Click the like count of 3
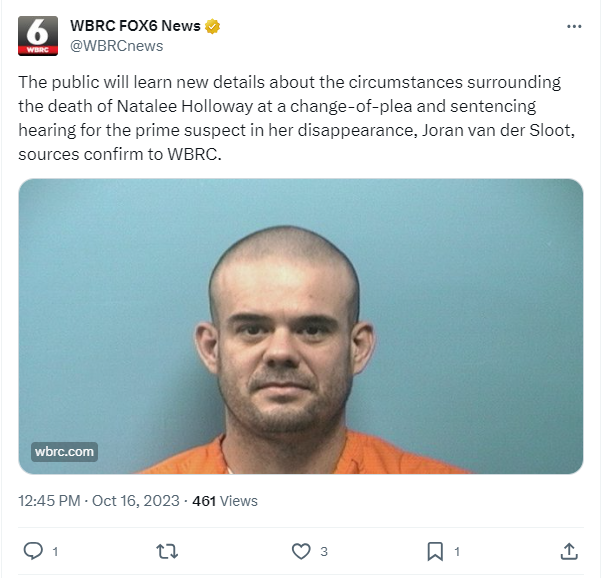The width and height of the screenshot is (601, 578). point(324,552)
